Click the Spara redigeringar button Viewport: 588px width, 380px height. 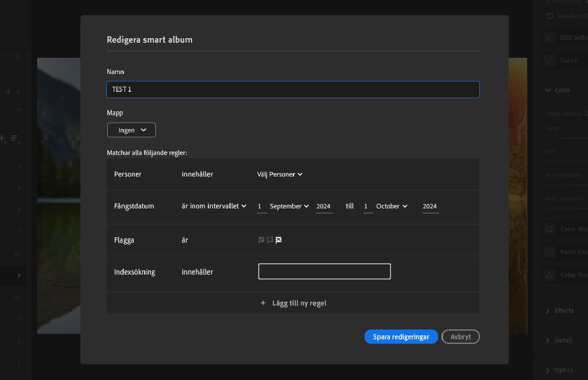401,336
